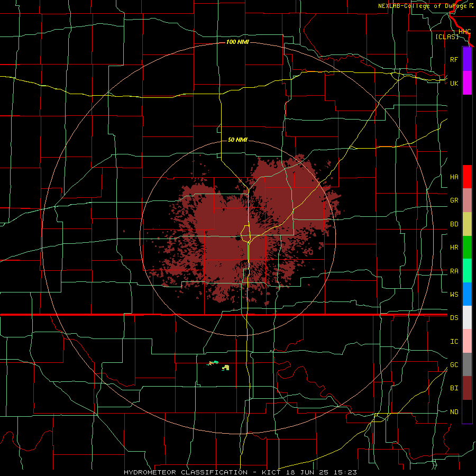Choose the blue WS legend swatch
The height and width of the screenshot is (476, 476).
[467, 294]
